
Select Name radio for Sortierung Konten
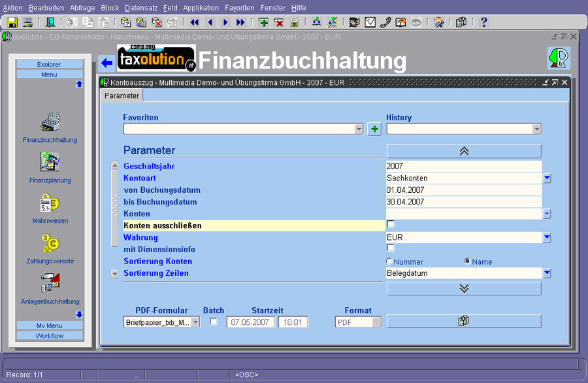point(467,261)
